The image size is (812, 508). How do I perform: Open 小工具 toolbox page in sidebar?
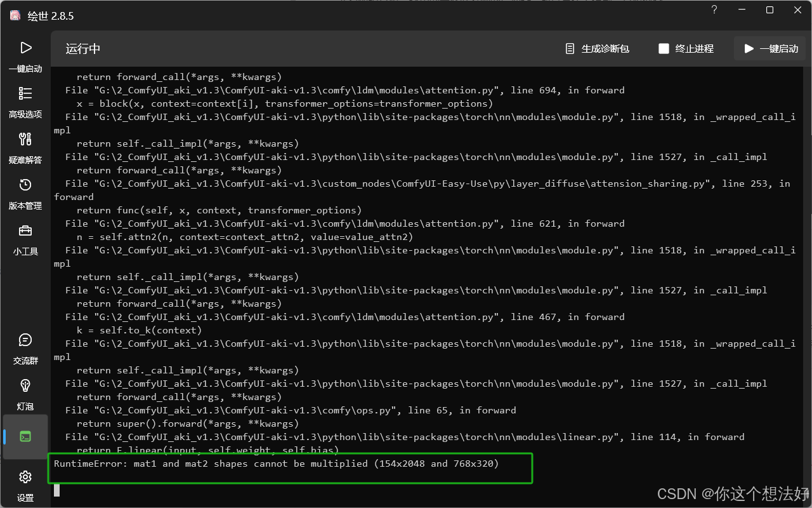coord(25,239)
